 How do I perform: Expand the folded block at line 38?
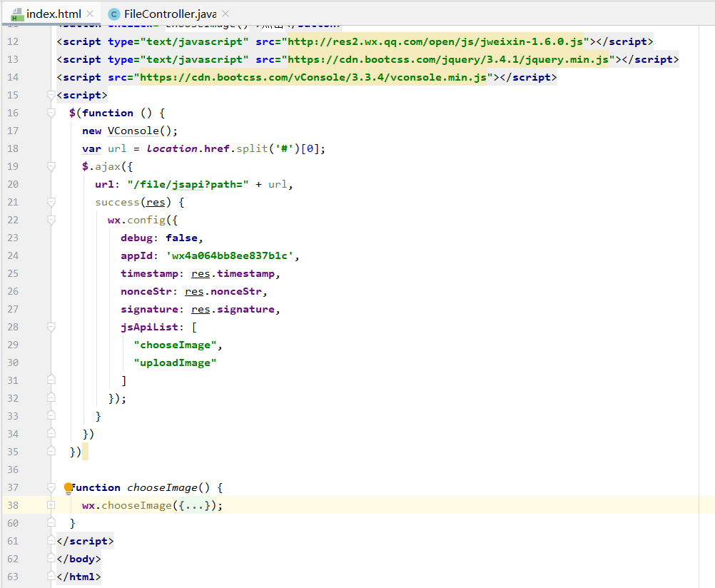point(51,505)
